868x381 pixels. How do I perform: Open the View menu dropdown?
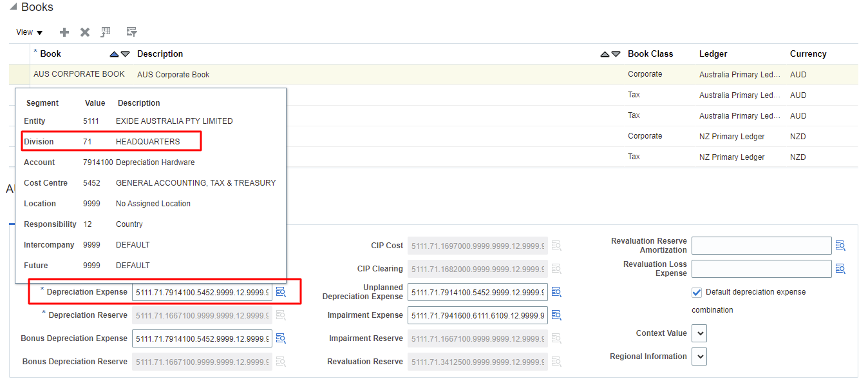coord(29,32)
